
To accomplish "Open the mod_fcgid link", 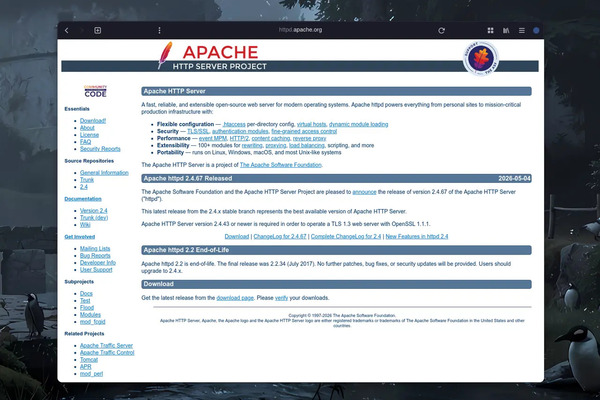I will [x=92, y=322].
